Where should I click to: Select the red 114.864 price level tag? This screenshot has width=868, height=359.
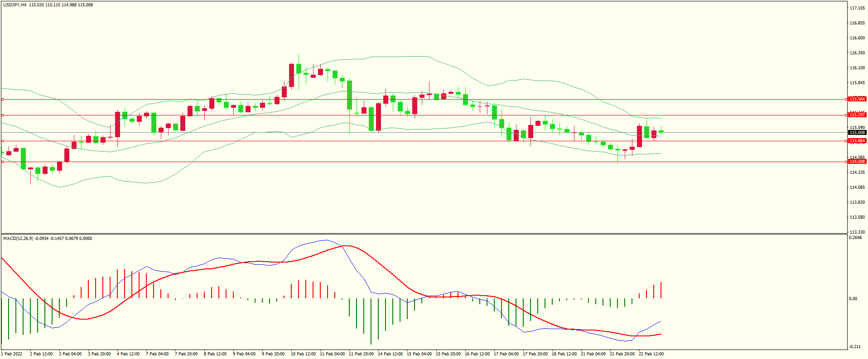pyautogui.click(x=857, y=141)
